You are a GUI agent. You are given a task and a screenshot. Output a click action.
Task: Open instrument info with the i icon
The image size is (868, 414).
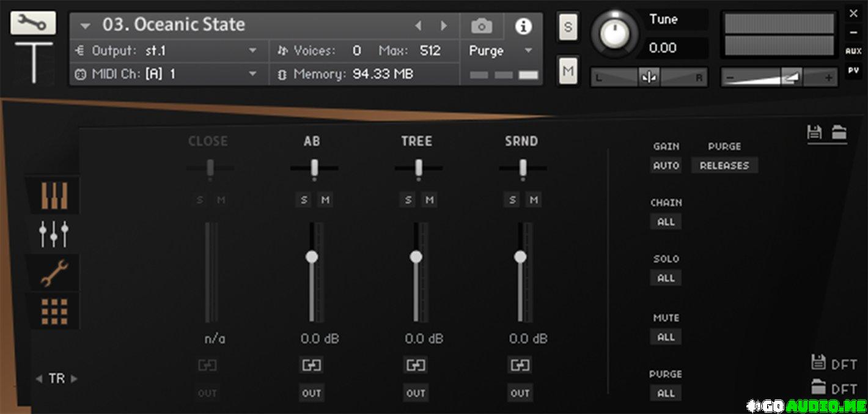point(523,26)
